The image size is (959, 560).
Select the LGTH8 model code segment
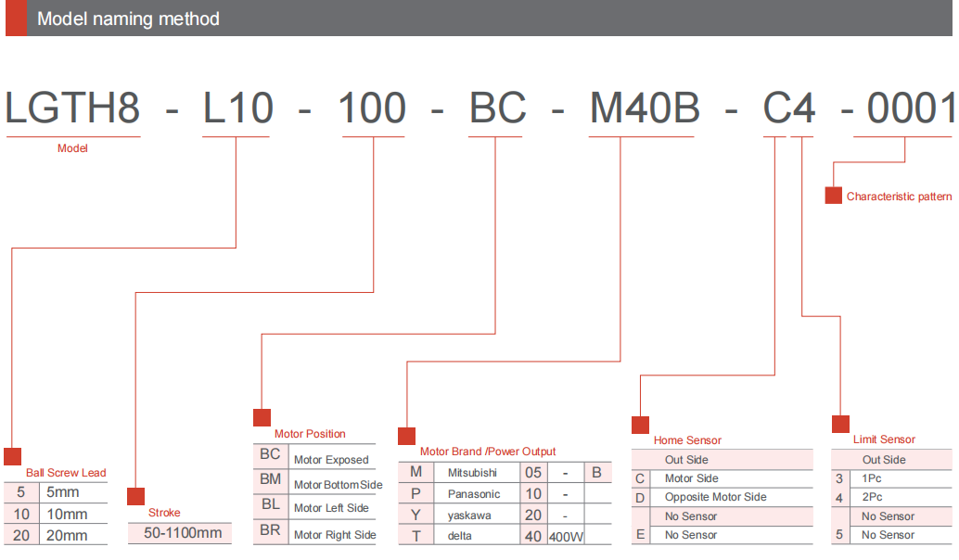click(72, 109)
